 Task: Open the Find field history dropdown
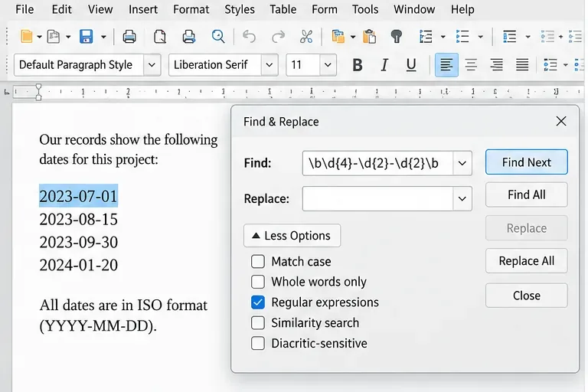(x=462, y=163)
